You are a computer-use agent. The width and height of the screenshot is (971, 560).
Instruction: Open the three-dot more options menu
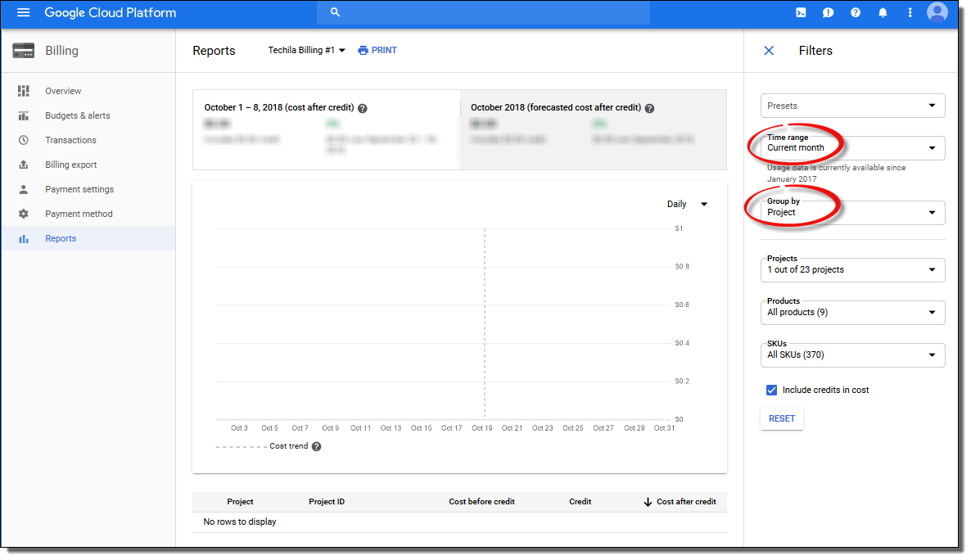tap(910, 13)
